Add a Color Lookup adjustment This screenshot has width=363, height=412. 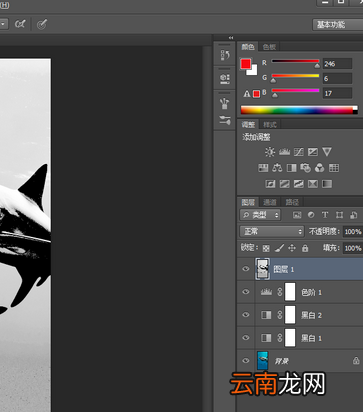(x=334, y=168)
